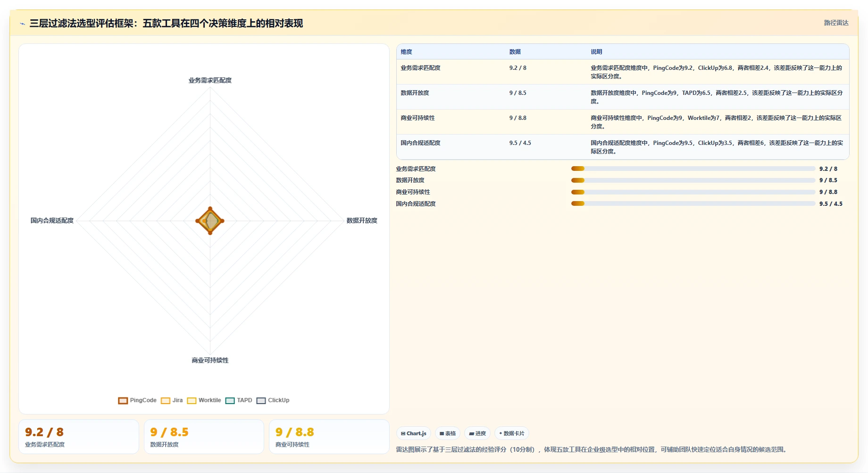
Task: Open the 9.2 / 8 业务需求匹配度 card
Action: coord(79,437)
